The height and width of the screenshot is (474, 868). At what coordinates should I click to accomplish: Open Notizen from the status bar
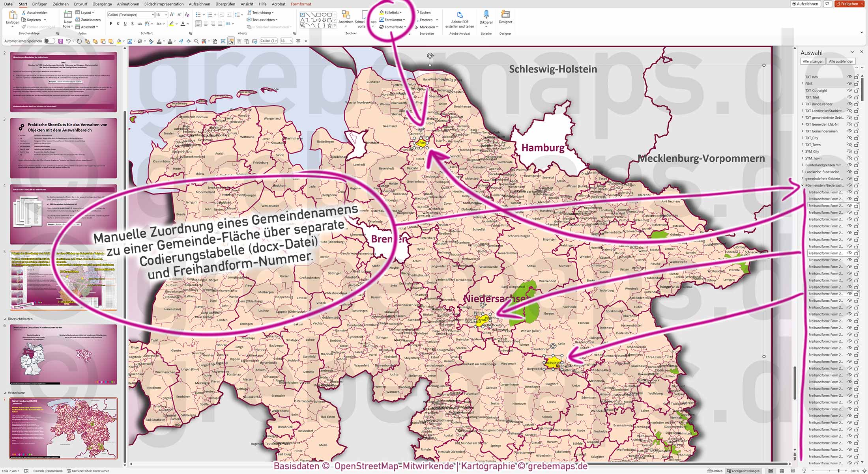(715, 470)
